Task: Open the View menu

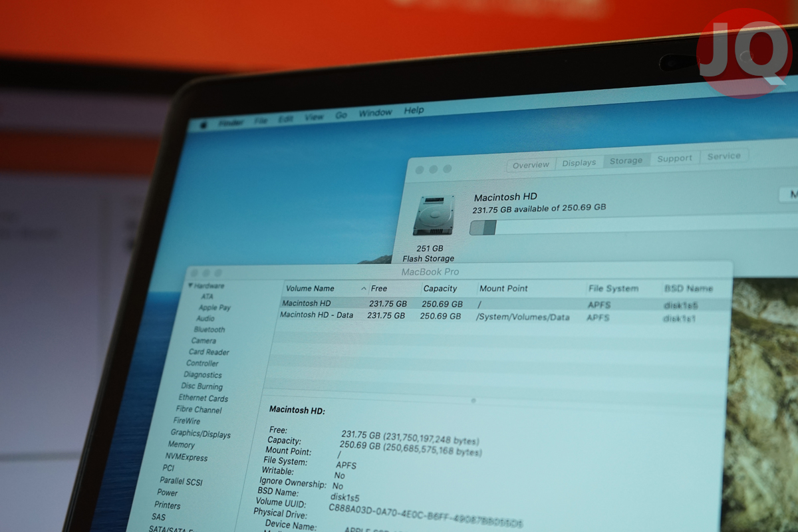Action: point(314,117)
